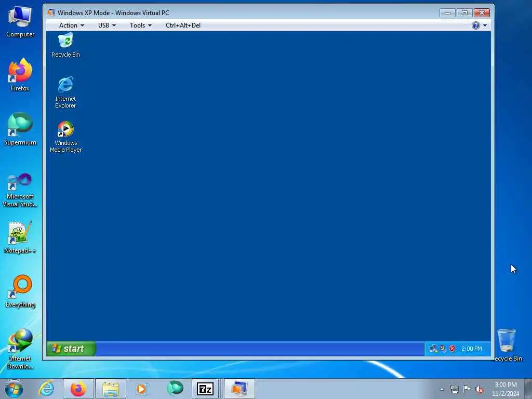Screen dimensions: 532x399
Task: Open Supermium from the Windows 7 taskbar
Action: tap(175, 389)
